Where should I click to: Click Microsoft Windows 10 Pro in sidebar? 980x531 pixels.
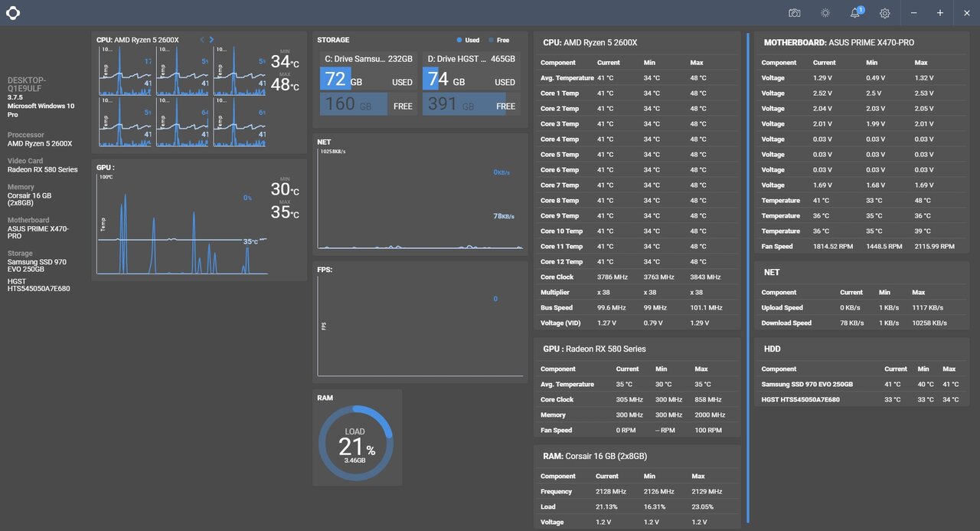[41, 110]
